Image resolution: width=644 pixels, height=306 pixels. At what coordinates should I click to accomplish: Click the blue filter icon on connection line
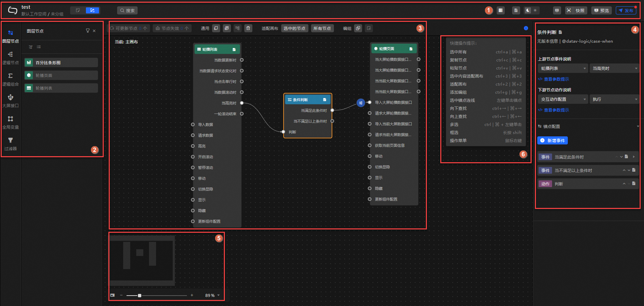[x=361, y=103]
